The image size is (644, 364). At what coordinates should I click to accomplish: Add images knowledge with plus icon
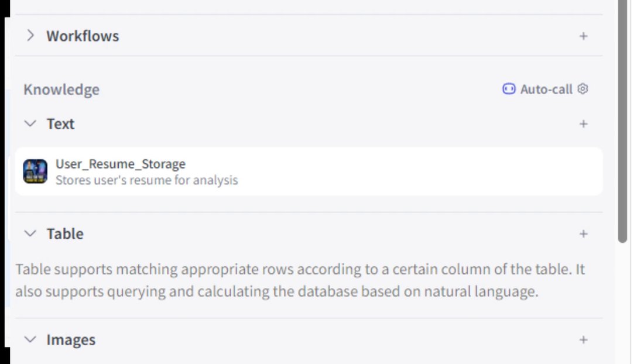[583, 340]
